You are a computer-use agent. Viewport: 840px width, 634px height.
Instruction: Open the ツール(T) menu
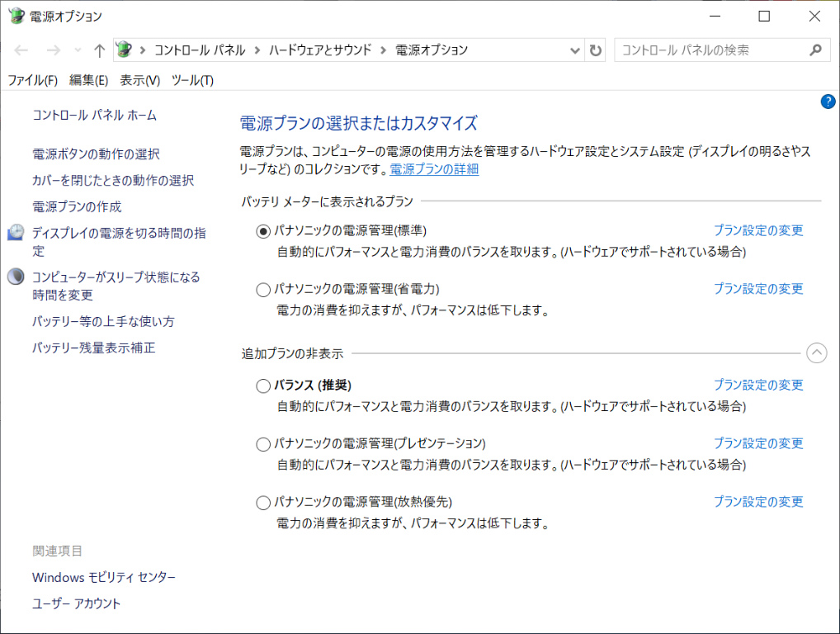[x=192, y=80]
